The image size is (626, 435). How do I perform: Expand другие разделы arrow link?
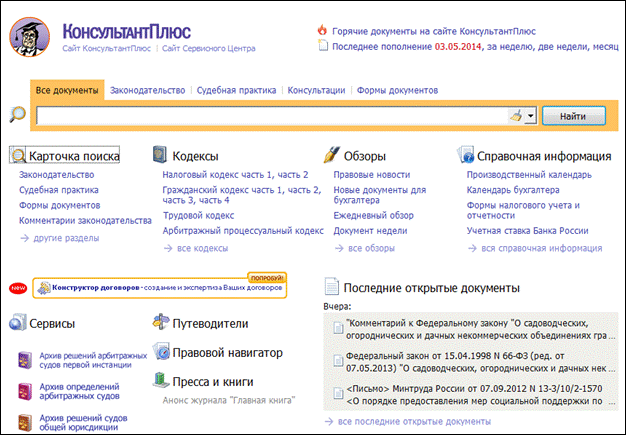tap(60, 238)
